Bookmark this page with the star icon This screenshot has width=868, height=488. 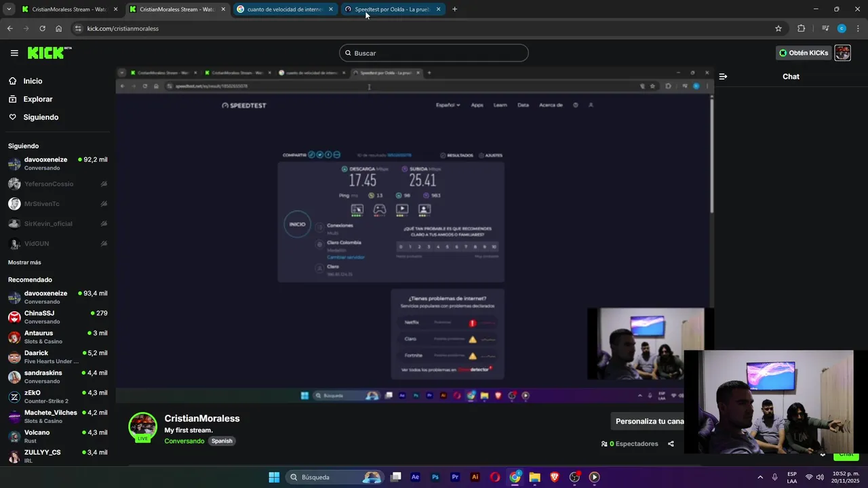coord(778,28)
